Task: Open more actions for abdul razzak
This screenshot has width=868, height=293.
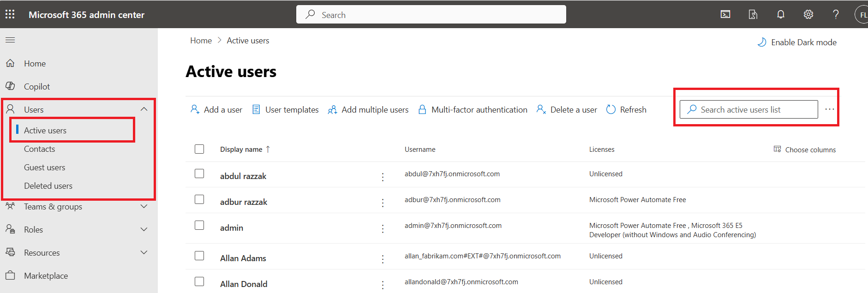Action: click(383, 177)
